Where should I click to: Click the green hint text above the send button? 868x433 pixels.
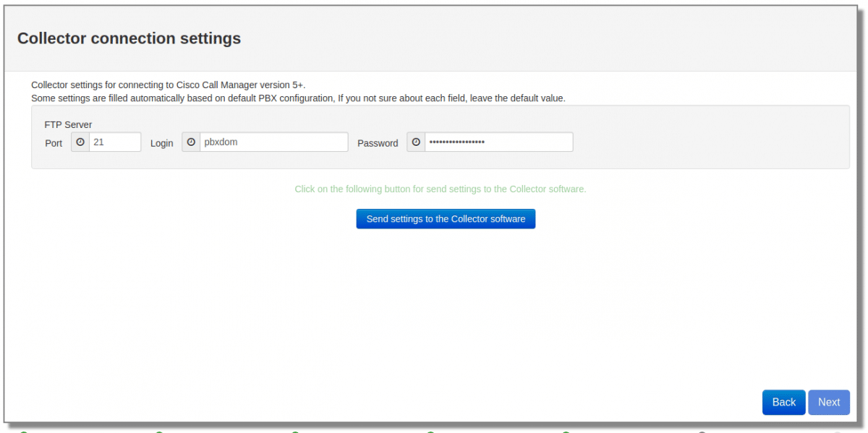point(440,189)
